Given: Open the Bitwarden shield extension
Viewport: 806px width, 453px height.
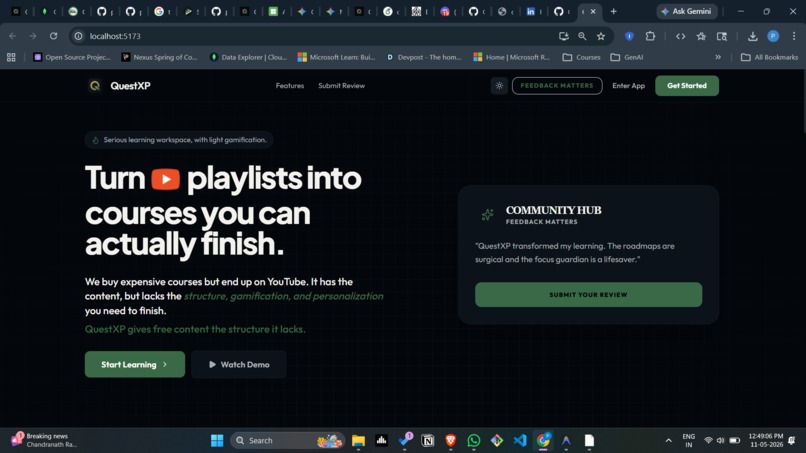Looking at the screenshot, I should point(629,36).
